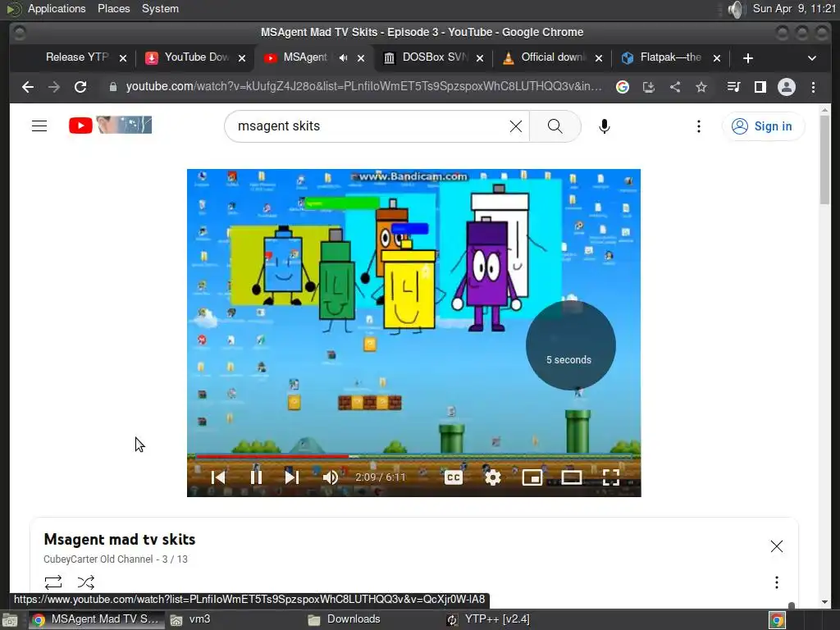Bookmark this page with star

point(701,87)
